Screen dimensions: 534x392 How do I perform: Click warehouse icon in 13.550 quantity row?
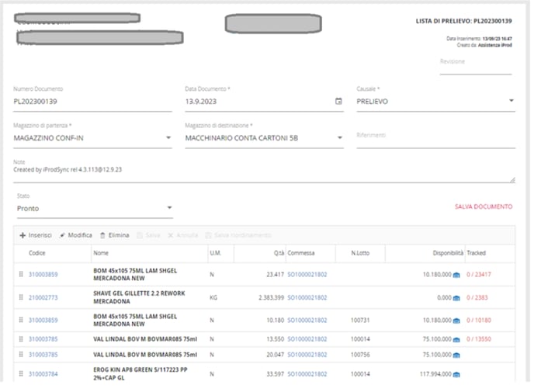click(x=456, y=339)
